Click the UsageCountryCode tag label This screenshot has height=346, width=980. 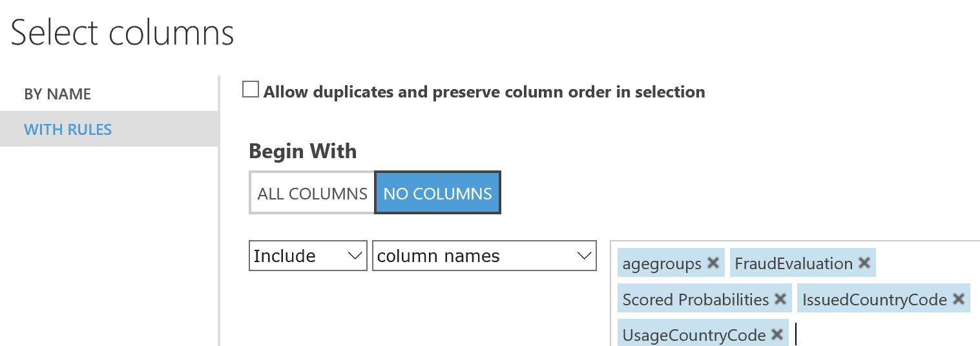[x=694, y=336]
